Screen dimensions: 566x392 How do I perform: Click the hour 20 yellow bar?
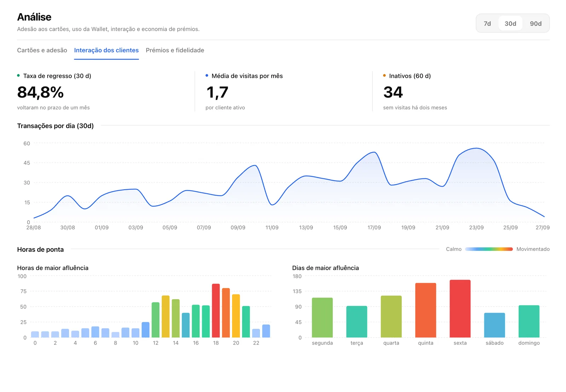236,316
